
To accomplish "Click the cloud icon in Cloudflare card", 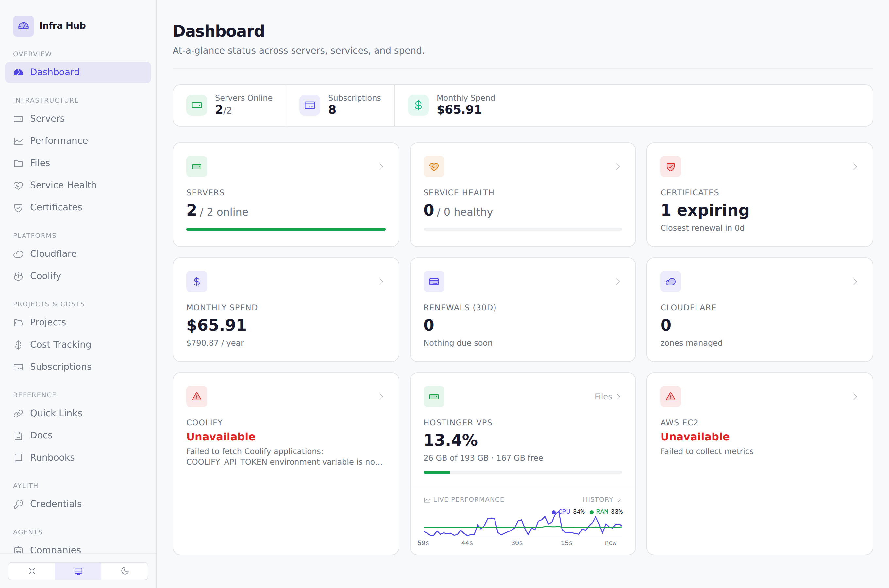I will point(670,282).
